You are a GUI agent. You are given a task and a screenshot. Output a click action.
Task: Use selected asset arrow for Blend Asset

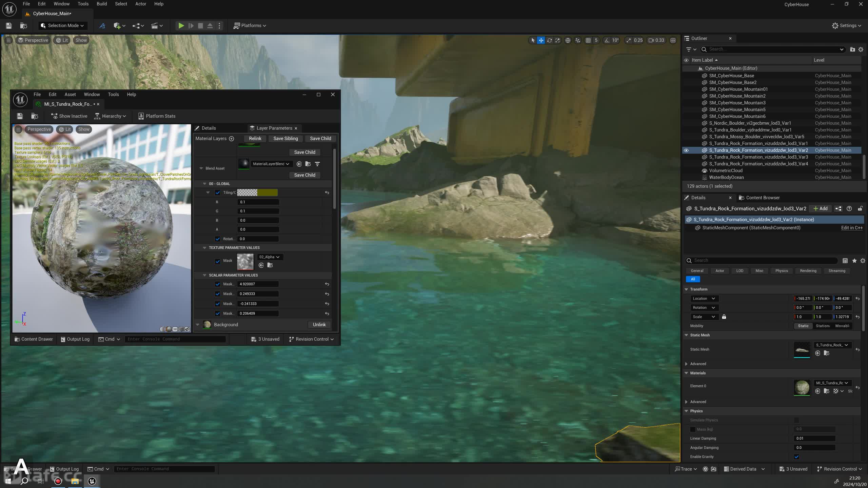299,164
